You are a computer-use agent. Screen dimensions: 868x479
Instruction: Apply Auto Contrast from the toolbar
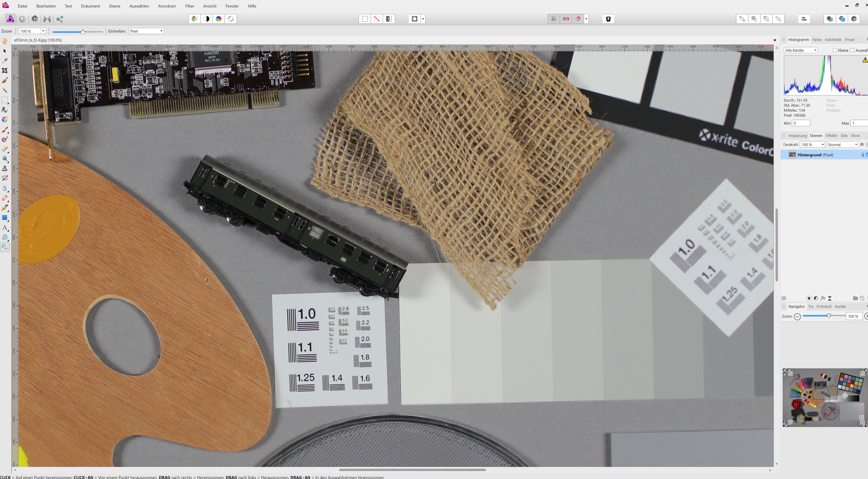tap(206, 19)
